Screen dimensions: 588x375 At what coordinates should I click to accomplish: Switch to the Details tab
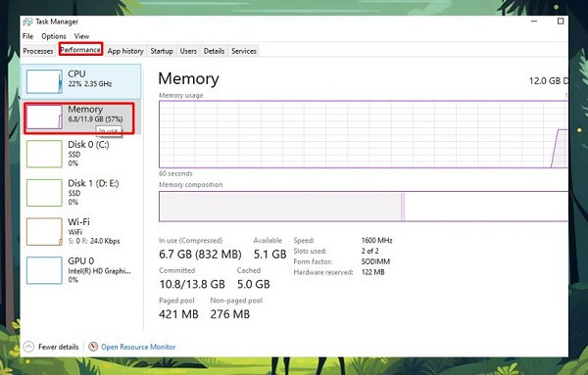pos(214,51)
